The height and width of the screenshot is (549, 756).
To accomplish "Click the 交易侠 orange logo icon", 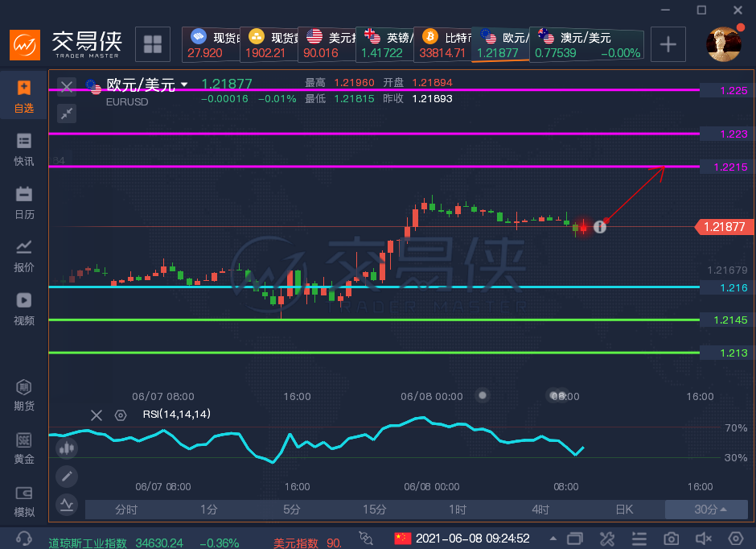I will point(25,45).
